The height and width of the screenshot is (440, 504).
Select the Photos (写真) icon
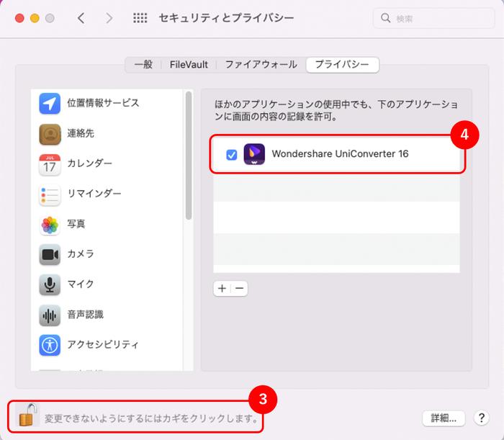(50, 225)
